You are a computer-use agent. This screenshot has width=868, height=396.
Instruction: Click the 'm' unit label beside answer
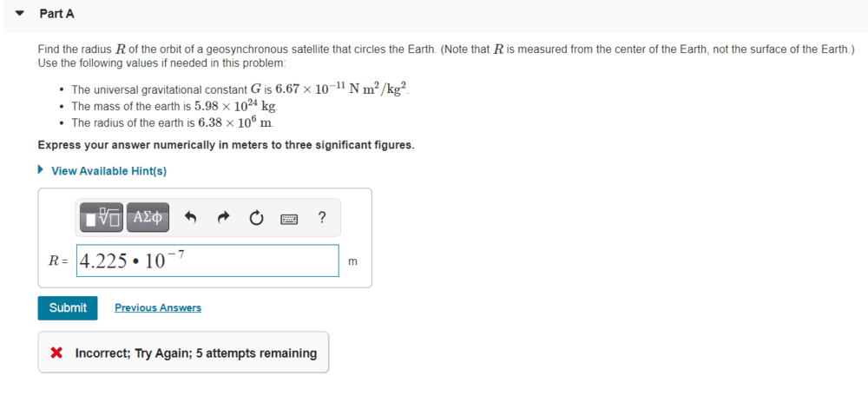(x=352, y=261)
